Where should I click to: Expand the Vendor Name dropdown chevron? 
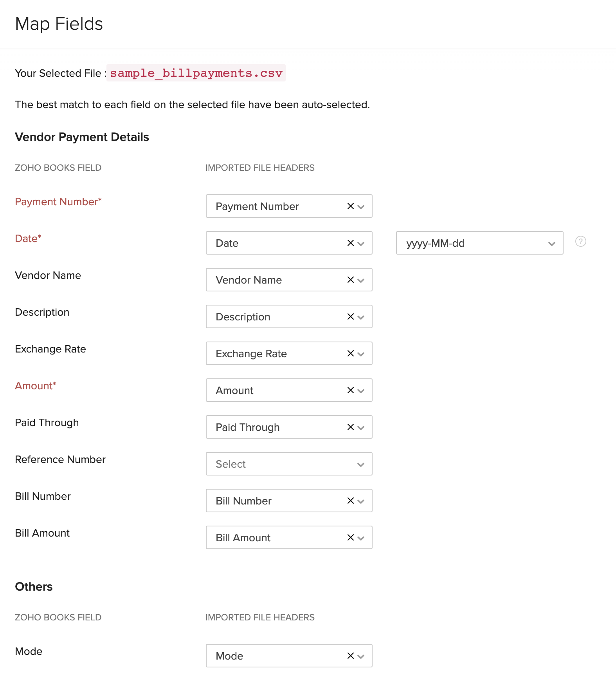(361, 280)
